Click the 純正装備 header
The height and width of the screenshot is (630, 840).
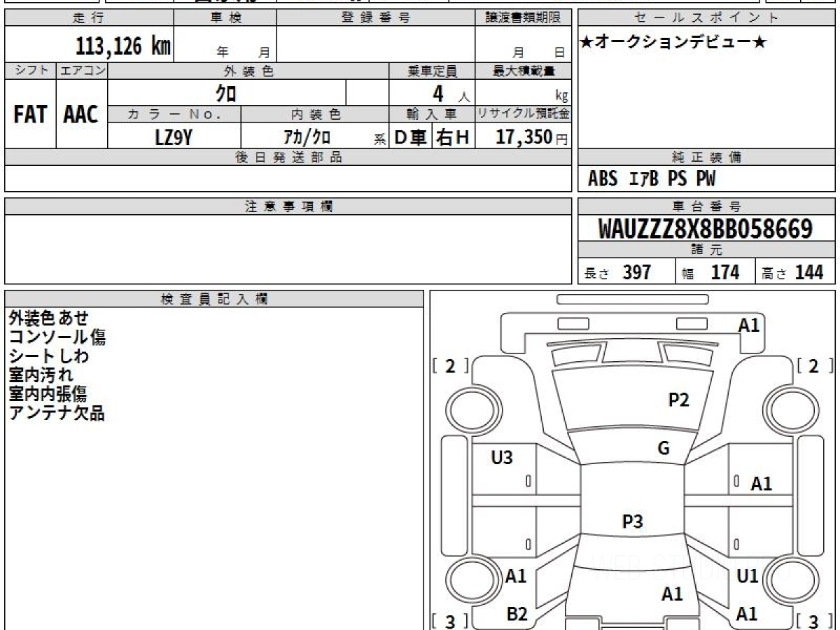click(707, 157)
